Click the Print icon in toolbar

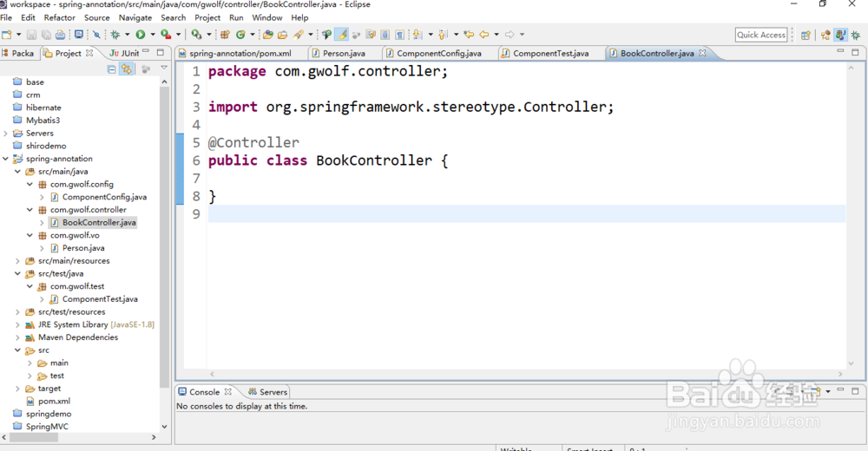[61, 35]
